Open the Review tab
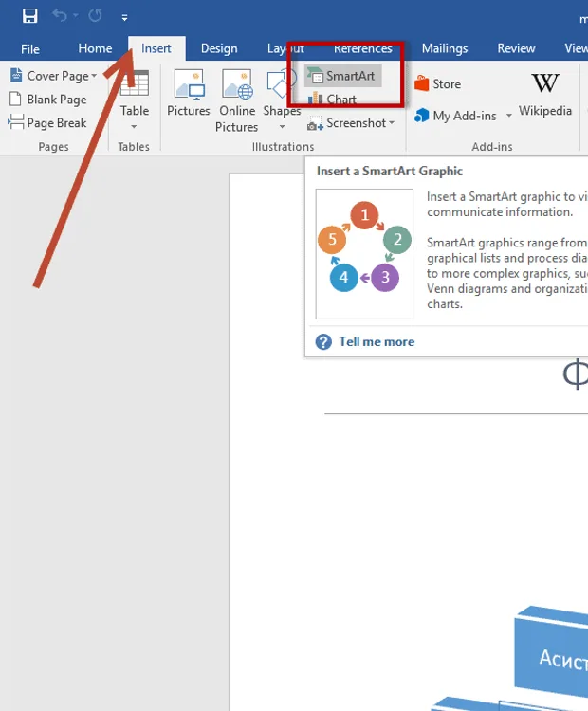The height and width of the screenshot is (711, 588). pyautogui.click(x=516, y=48)
